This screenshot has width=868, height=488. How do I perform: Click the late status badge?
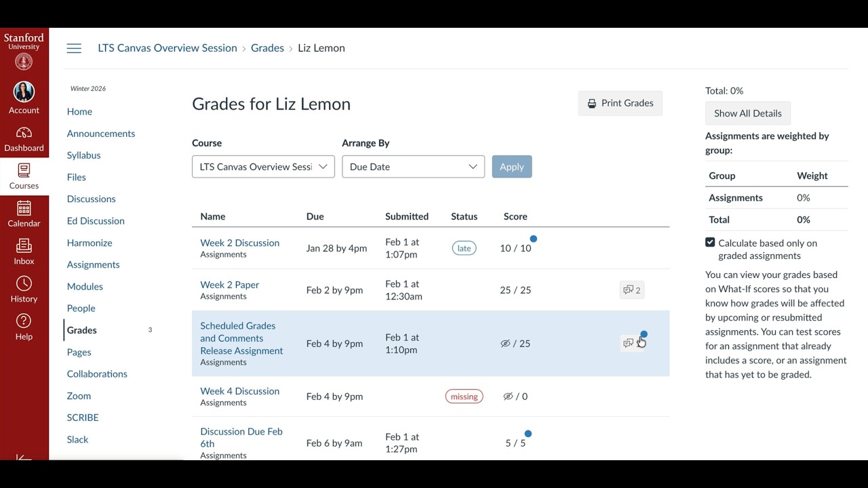click(465, 248)
